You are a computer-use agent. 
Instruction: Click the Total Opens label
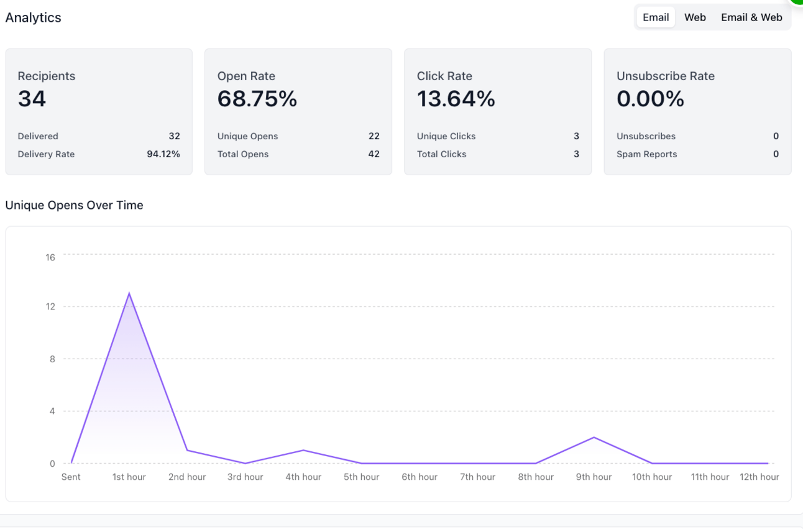243,154
